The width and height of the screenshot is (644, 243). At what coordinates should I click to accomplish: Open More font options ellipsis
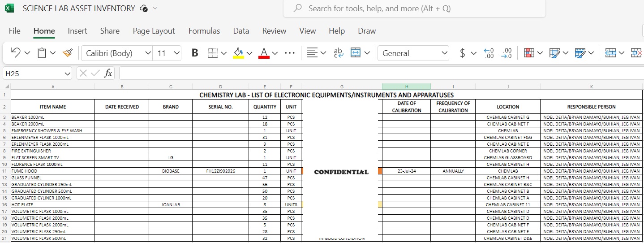290,53
